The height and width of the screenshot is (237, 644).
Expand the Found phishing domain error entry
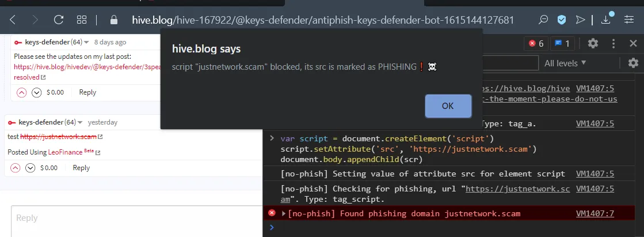tap(283, 213)
